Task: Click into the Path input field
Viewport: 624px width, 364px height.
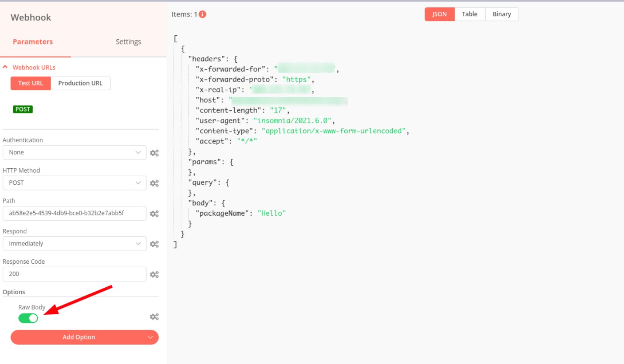Action: (x=74, y=214)
